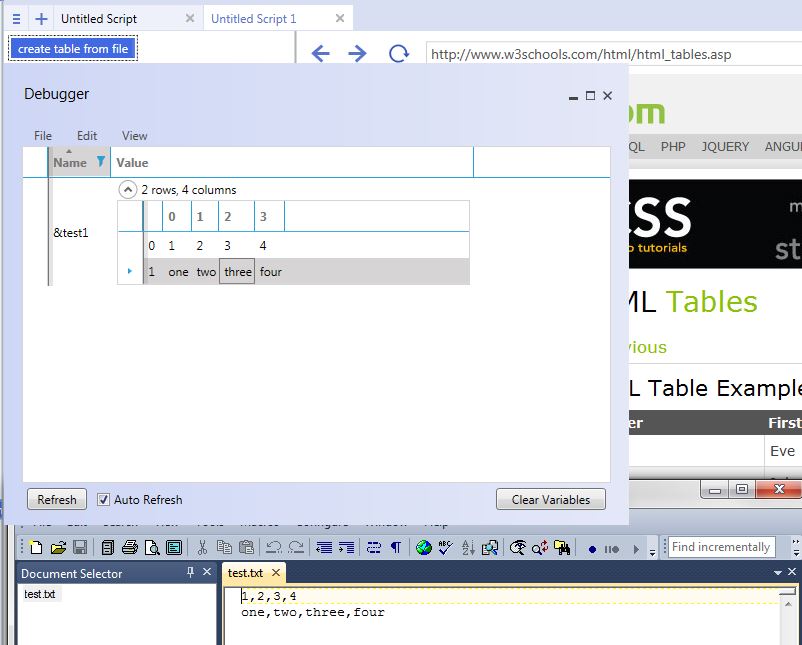Viewport: 802px width, 645px height.
Task: Preview in web browser globe icon
Action: pyautogui.click(x=424, y=548)
